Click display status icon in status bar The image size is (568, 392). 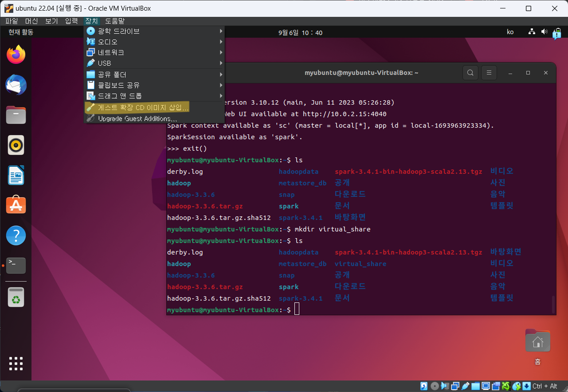(x=486, y=386)
